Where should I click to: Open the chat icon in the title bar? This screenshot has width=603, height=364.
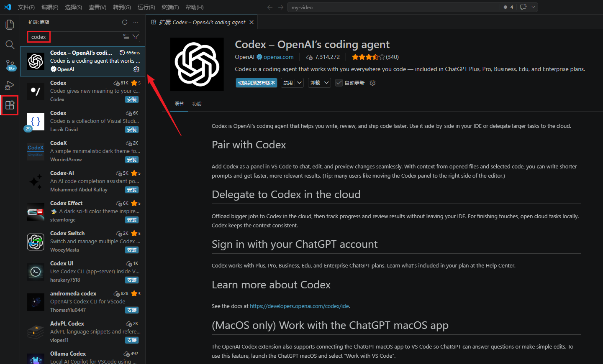(523, 7)
